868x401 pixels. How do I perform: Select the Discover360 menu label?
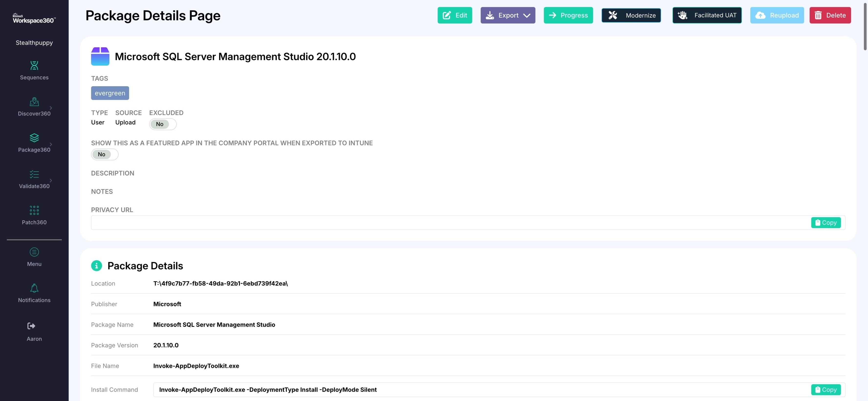point(34,113)
